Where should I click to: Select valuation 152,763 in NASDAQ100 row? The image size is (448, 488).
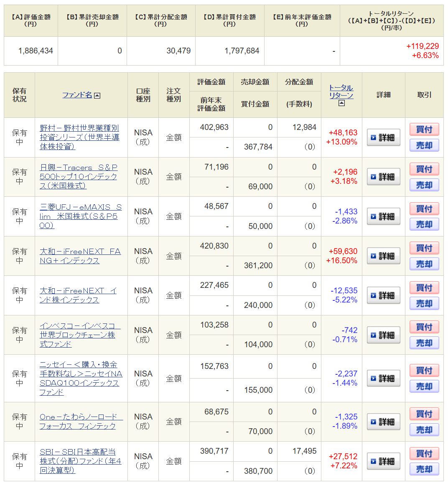click(x=214, y=366)
